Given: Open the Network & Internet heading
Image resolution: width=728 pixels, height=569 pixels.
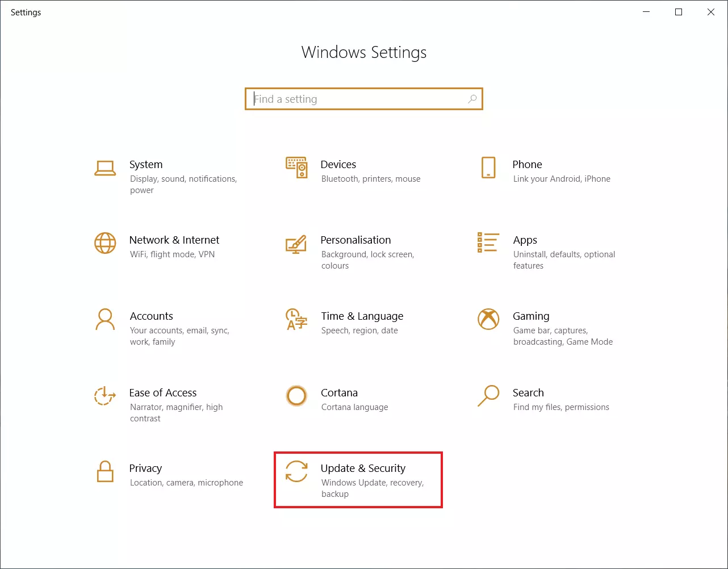Looking at the screenshot, I should (174, 240).
